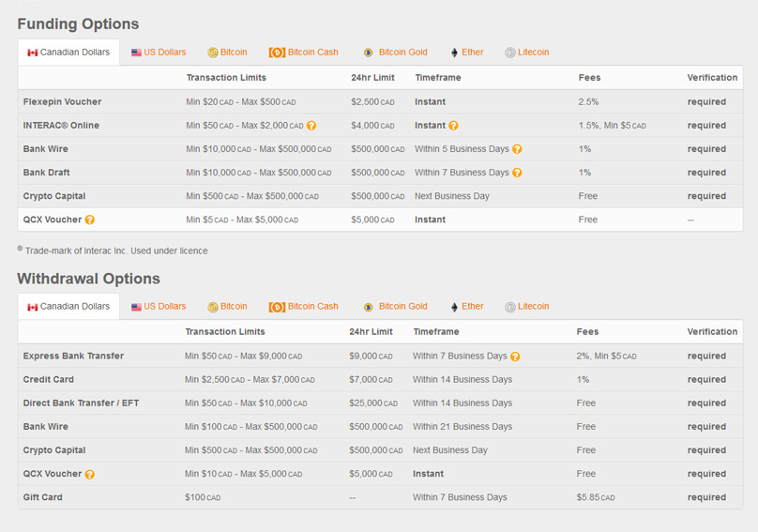Viewport: 758px width, 532px height.
Task: Switch to the Litecoin tab label under Funding Options
Action: [x=533, y=53]
